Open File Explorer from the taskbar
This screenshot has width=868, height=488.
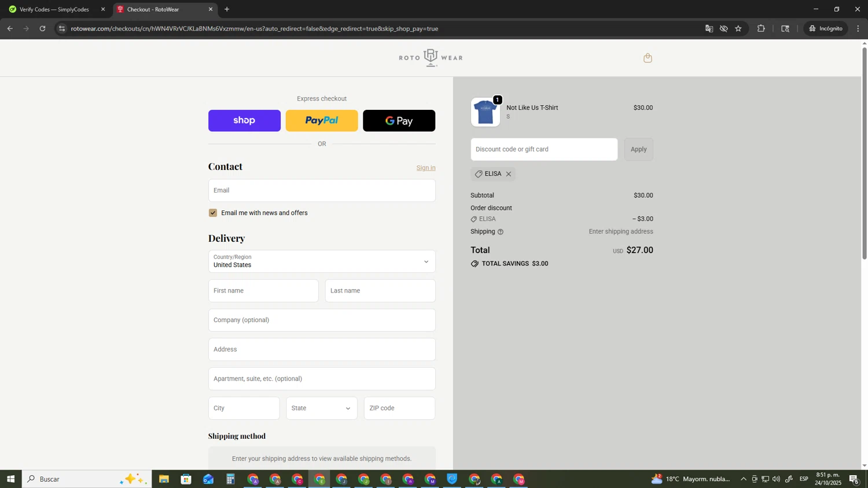coord(164,479)
